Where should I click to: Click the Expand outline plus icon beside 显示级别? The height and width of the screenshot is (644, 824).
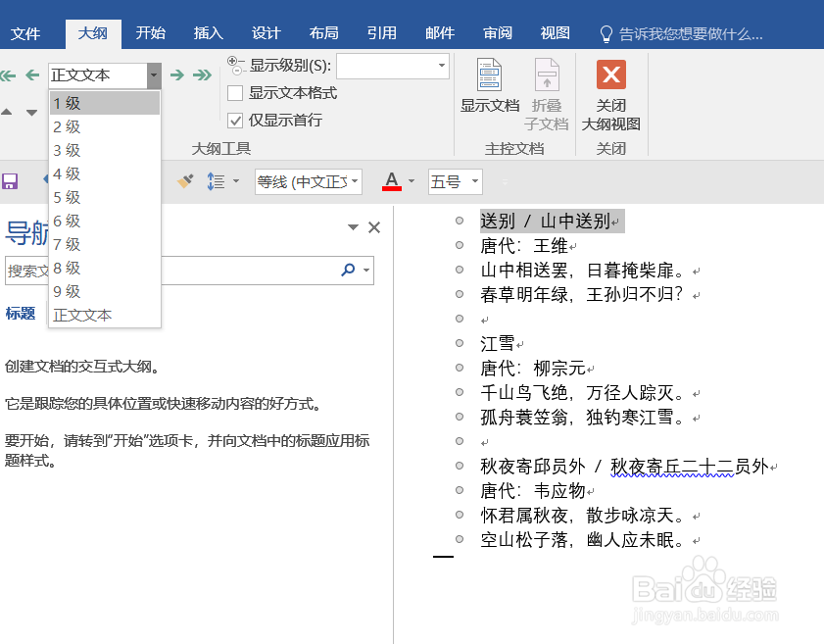pyautogui.click(x=231, y=61)
